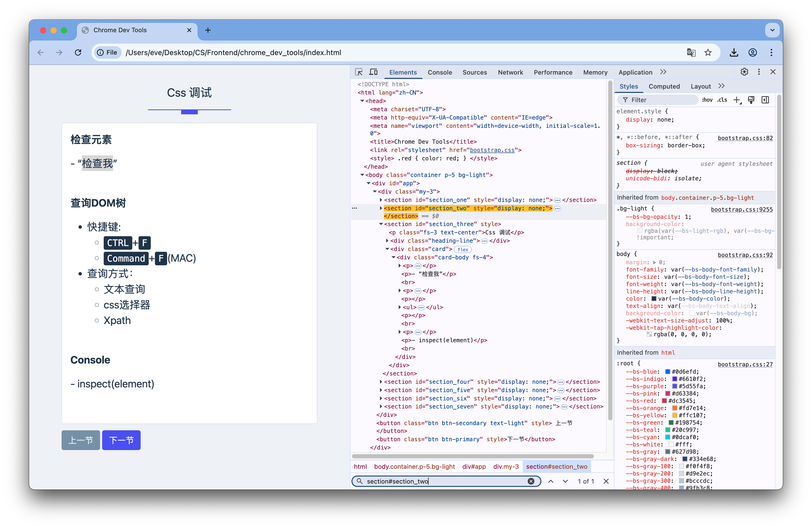
Task: Open the bootstrap.css:9255 source link
Action: tap(741, 209)
